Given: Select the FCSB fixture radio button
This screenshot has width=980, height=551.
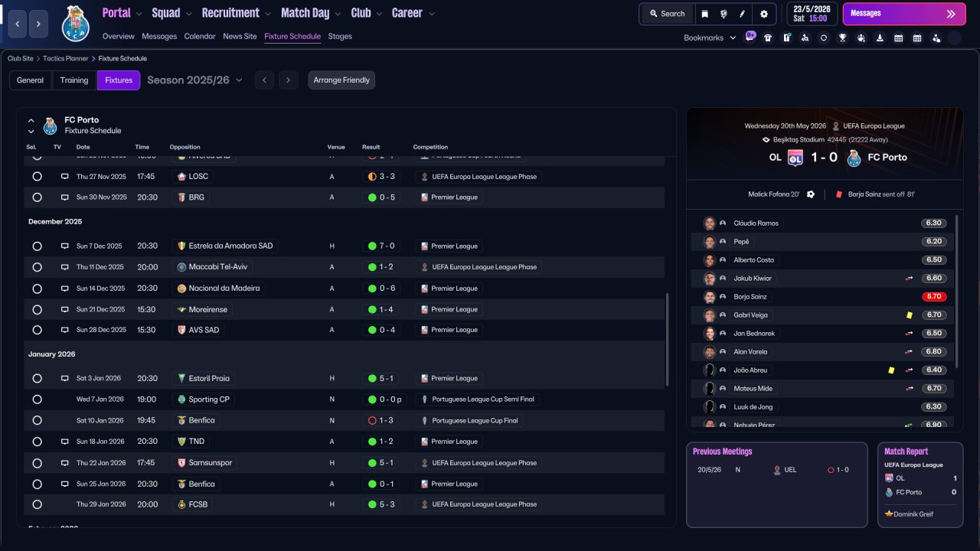Looking at the screenshot, I should pyautogui.click(x=37, y=505).
